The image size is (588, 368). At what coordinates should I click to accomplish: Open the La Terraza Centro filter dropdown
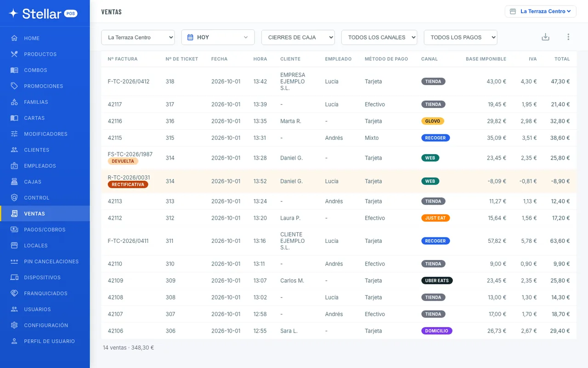click(x=138, y=37)
